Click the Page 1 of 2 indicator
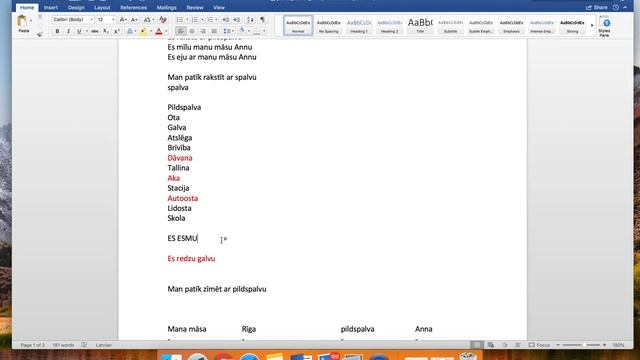The height and width of the screenshot is (360, 640). coord(33,345)
